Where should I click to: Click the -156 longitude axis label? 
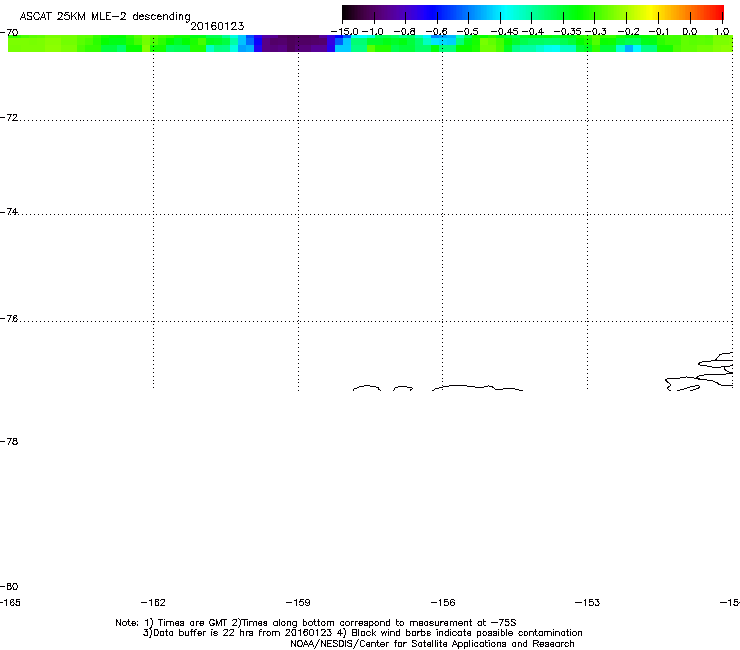pos(443,602)
